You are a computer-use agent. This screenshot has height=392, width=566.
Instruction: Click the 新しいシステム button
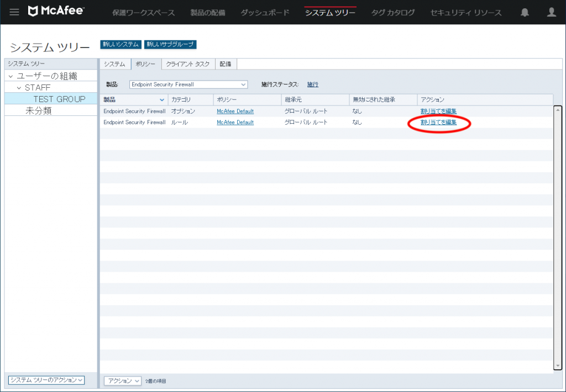click(120, 44)
